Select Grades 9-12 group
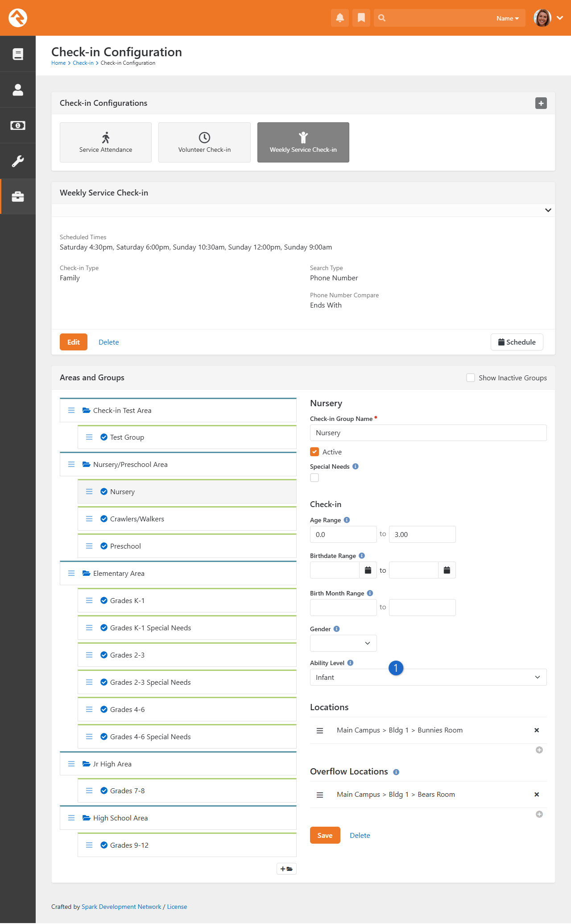 coord(187,845)
